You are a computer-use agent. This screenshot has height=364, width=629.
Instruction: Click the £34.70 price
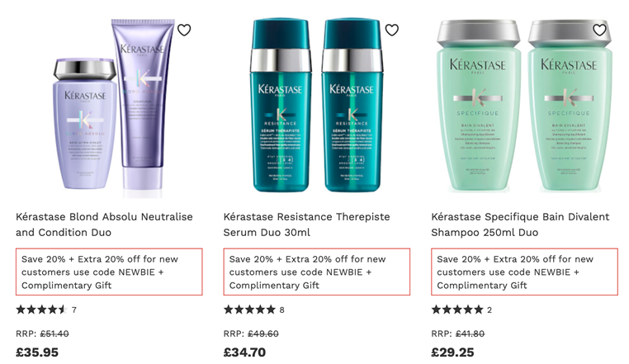tap(244, 352)
